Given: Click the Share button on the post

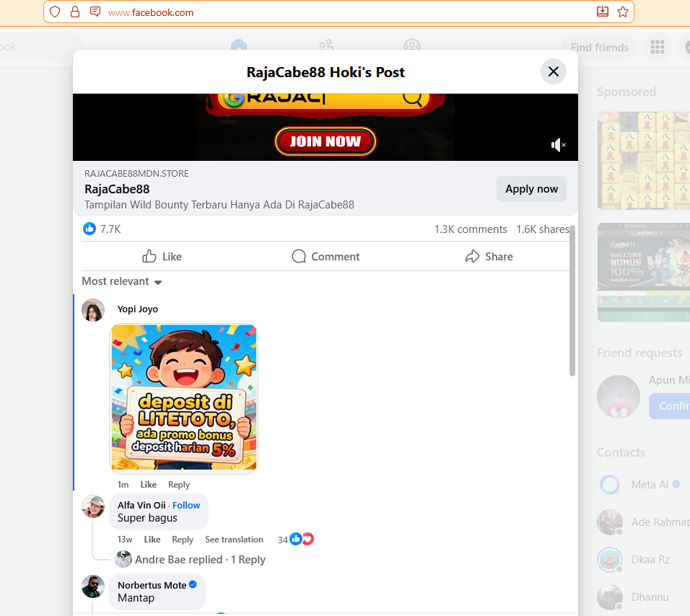Looking at the screenshot, I should click(x=489, y=256).
